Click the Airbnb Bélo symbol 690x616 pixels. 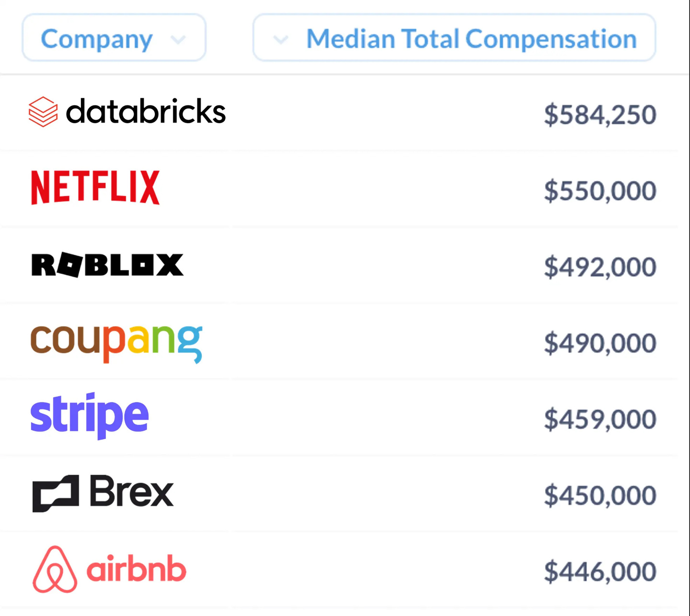(55, 569)
